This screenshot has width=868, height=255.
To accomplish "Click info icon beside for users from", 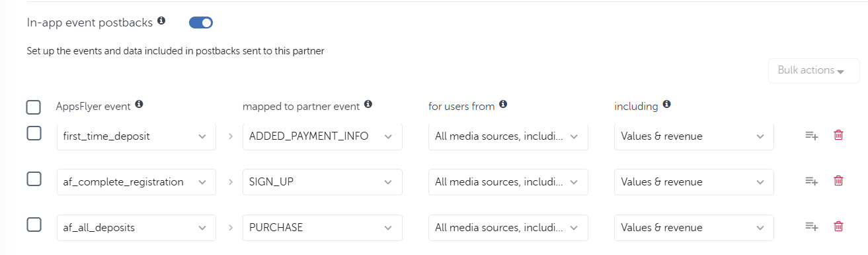I will (503, 105).
